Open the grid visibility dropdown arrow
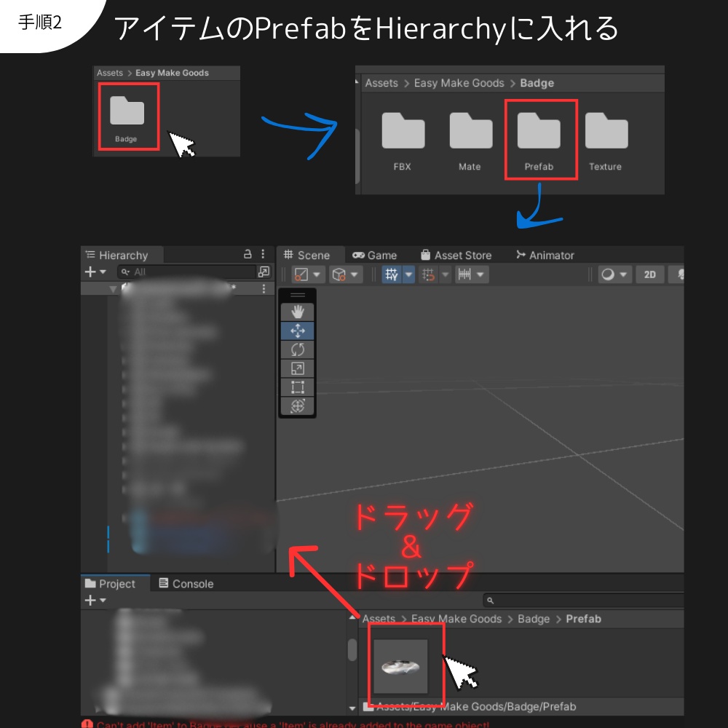This screenshot has width=728, height=728. click(407, 274)
